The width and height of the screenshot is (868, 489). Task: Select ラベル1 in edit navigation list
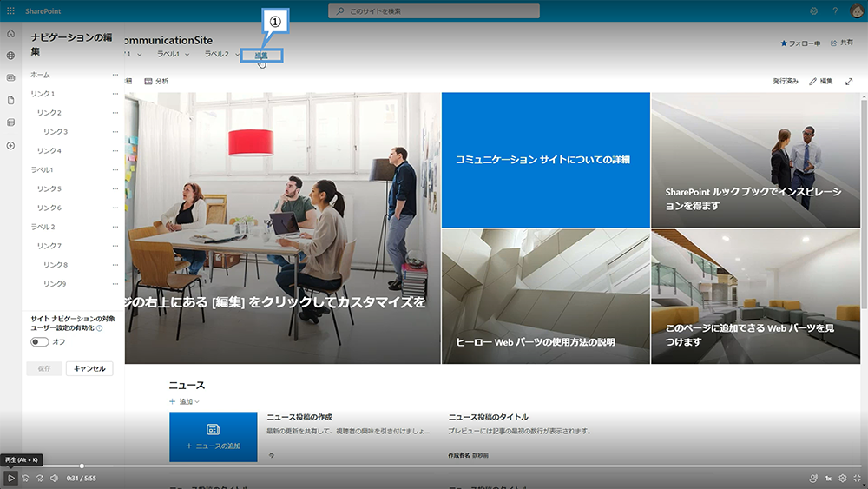[x=42, y=169]
